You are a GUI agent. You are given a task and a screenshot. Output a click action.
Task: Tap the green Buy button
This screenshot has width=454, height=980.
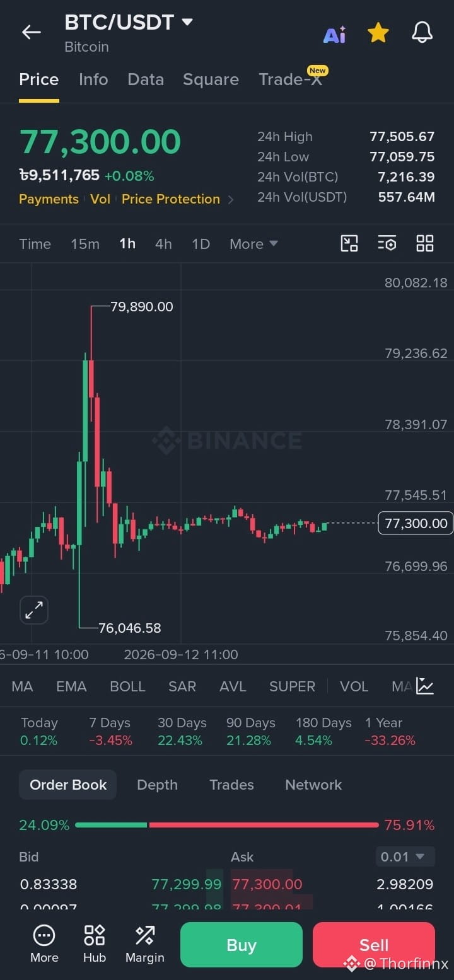tap(242, 945)
